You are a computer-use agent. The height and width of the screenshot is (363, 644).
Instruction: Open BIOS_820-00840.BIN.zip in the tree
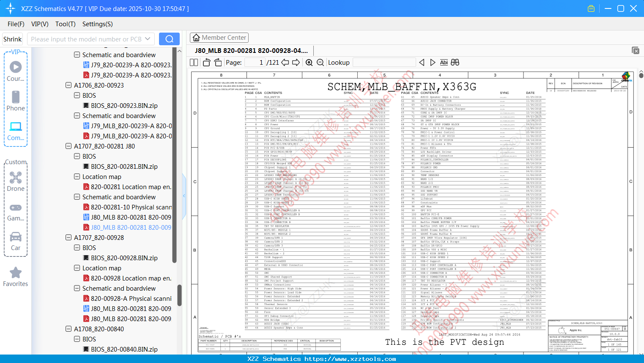point(120,349)
